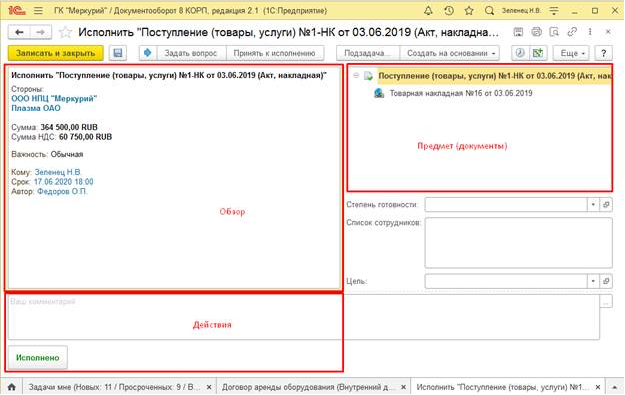625x395 pixels.
Task: Click Задать вопрос button
Action: (191, 53)
